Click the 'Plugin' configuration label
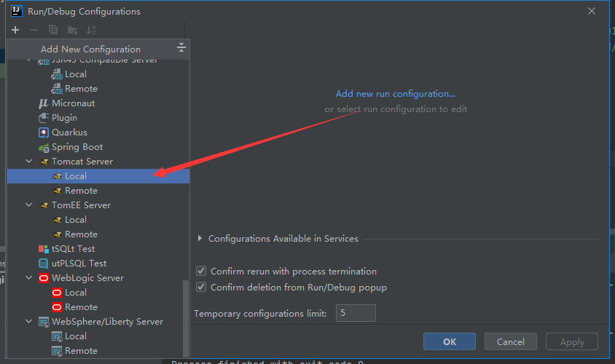The image size is (615, 364). pyautogui.click(x=64, y=118)
